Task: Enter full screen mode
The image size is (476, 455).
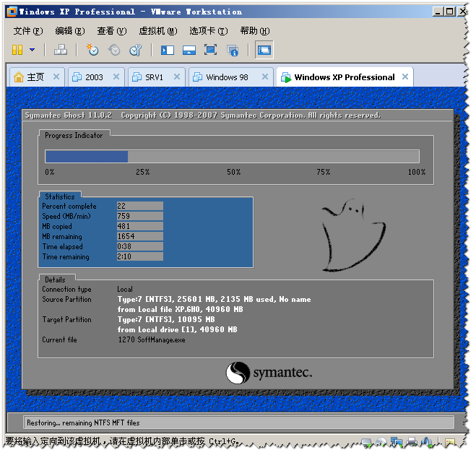Action: click(211, 50)
